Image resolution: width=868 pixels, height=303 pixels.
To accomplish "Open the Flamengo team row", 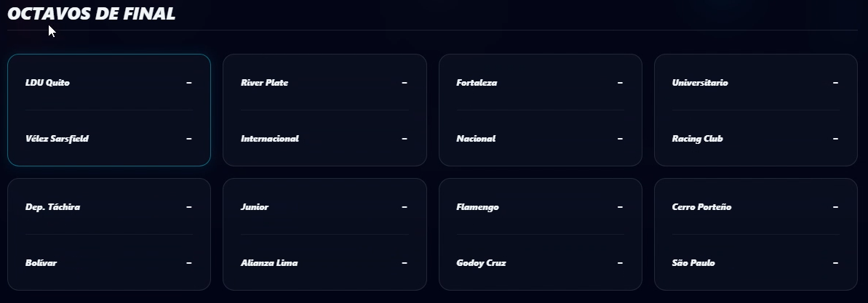I will coord(477,207).
